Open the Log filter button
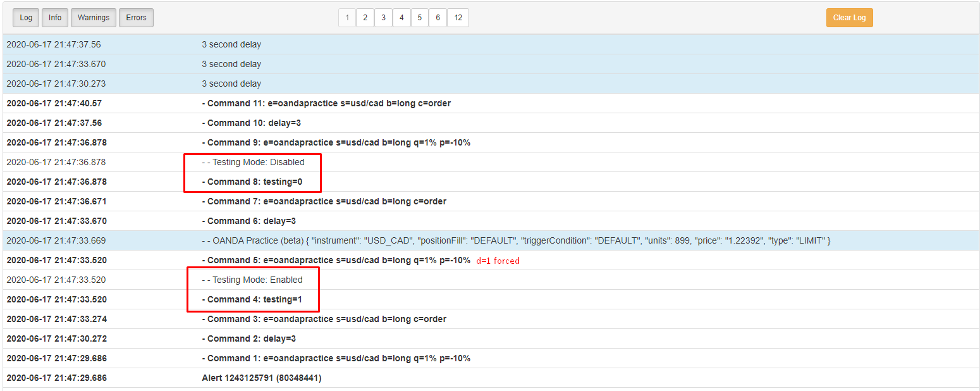 click(x=26, y=18)
